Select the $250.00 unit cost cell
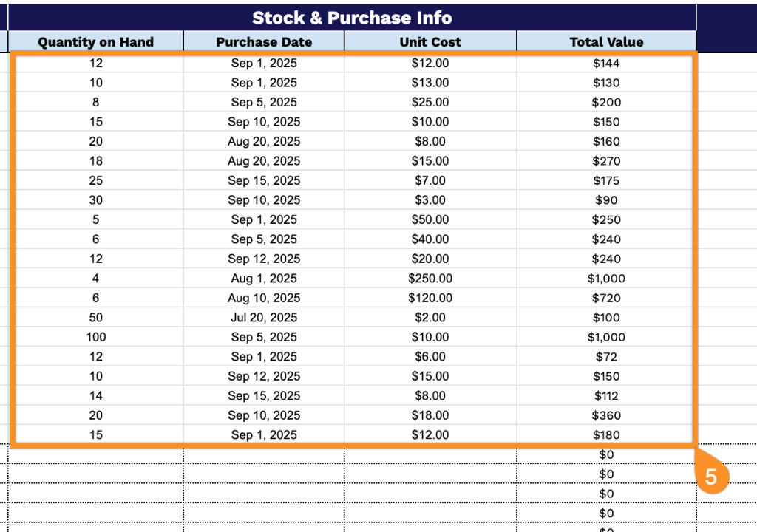The image size is (757, 532). tap(430, 279)
